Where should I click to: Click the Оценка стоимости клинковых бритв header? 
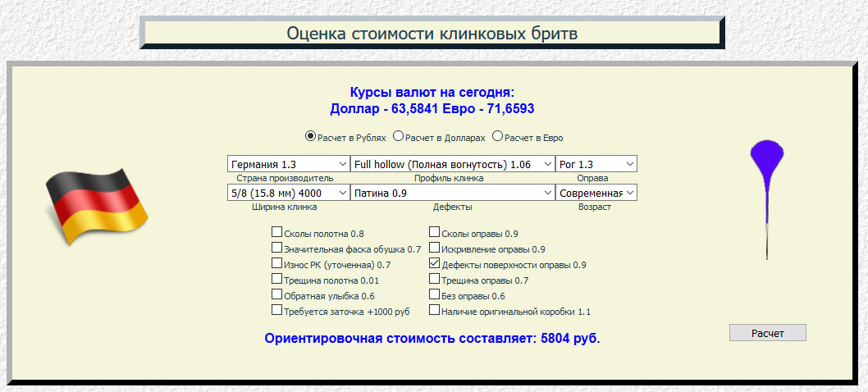(x=432, y=34)
